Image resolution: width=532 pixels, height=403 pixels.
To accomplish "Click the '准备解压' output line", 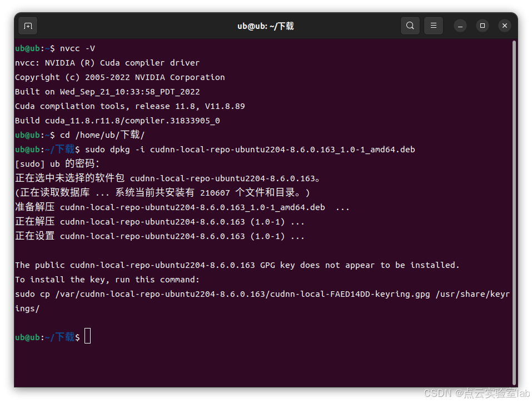I will tap(182, 207).
